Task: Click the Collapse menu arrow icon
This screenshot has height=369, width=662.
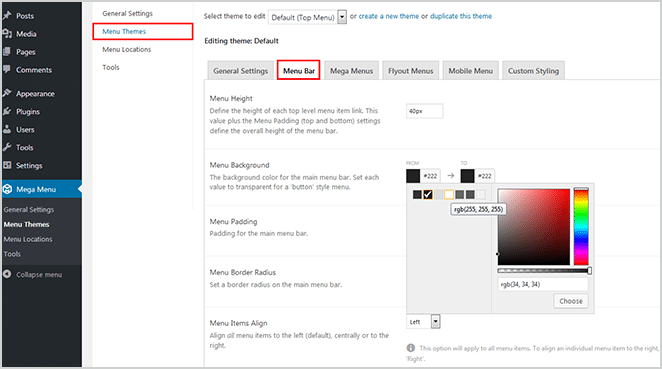Action: (x=7, y=274)
